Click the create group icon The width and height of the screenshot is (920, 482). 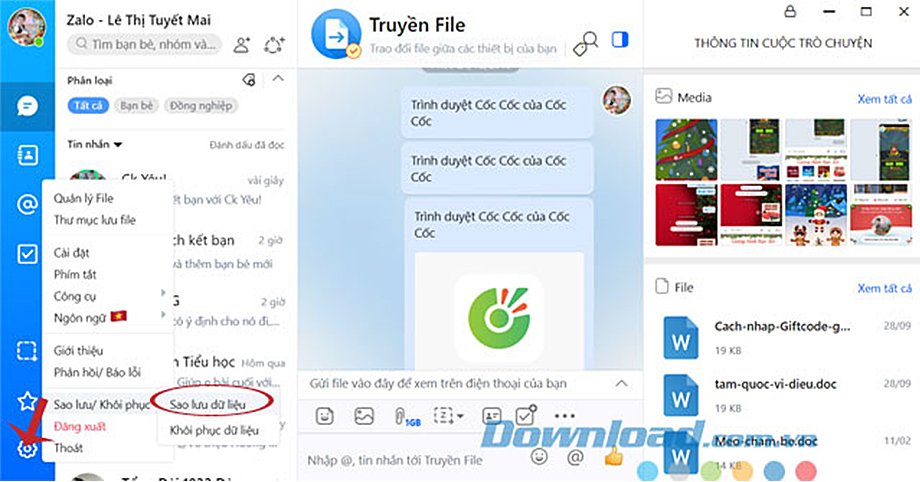274,45
